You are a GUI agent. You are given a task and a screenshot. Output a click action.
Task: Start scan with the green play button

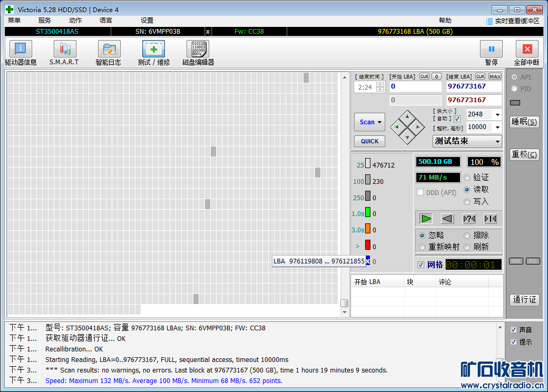426,219
